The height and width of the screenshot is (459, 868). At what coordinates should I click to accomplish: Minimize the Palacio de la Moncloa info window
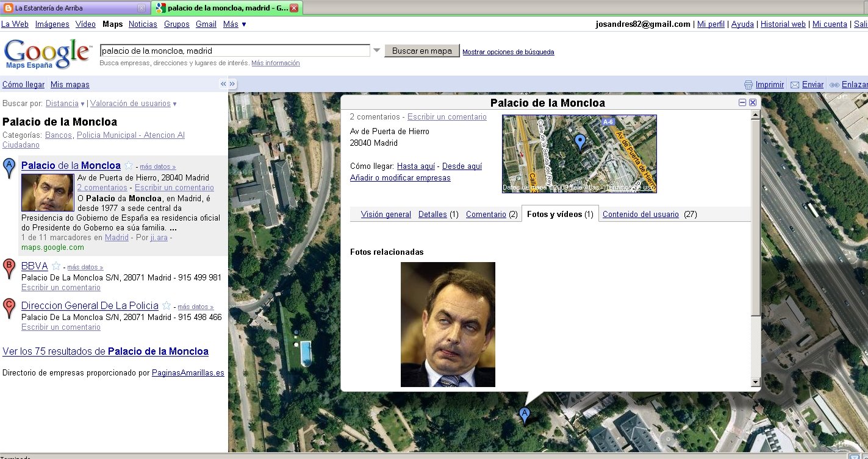coord(742,102)
